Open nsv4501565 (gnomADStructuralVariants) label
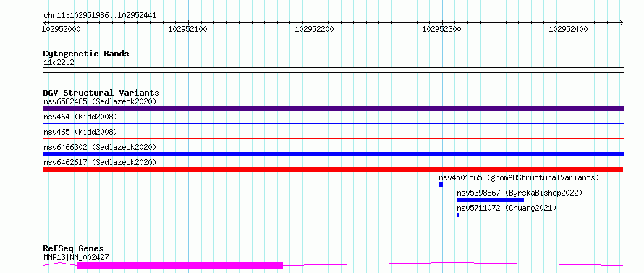The height and width of the screenshot is (273, 644). click(519, 177)
